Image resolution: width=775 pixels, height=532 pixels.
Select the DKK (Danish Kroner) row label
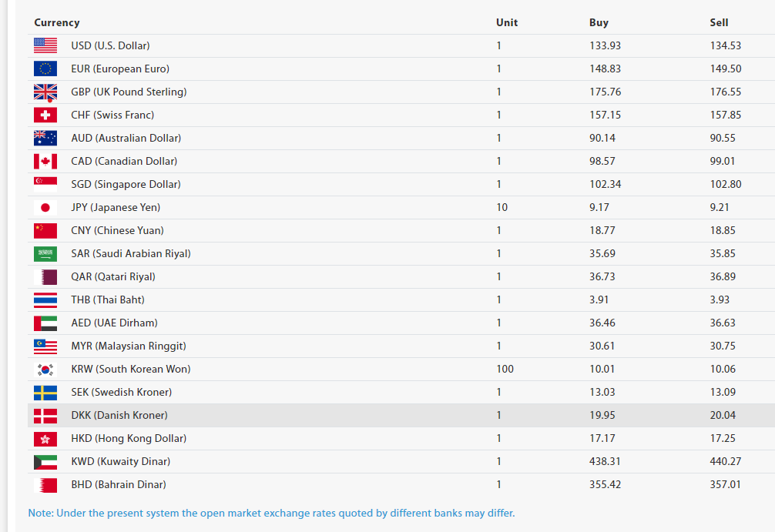click(x=119, y=415)
